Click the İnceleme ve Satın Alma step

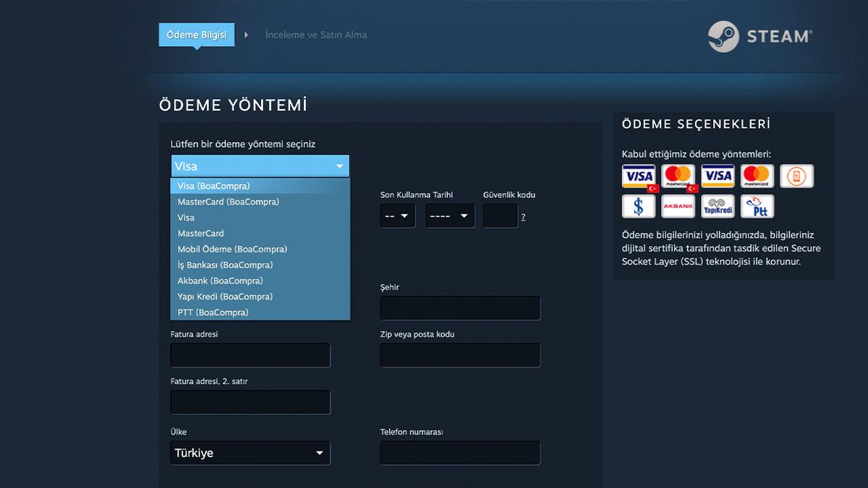(x=315, y=34)
